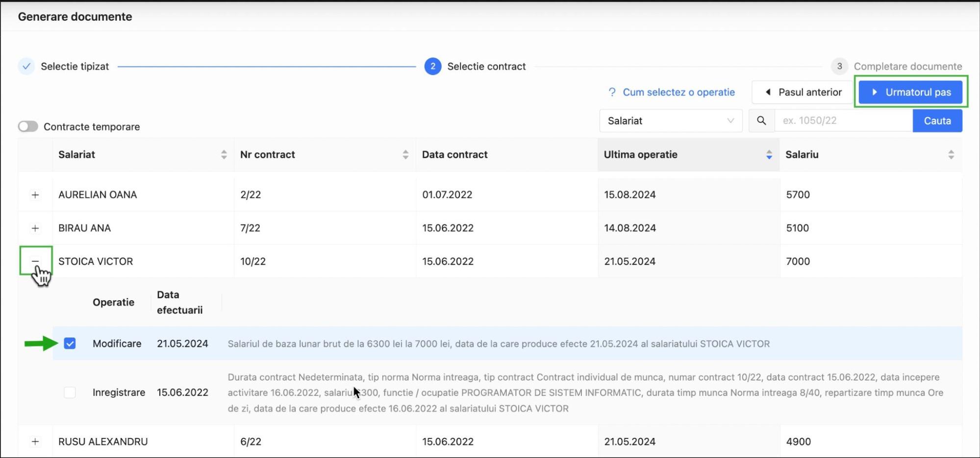This screenshot has height=458, width=980.
Task: Click last operation date 15.08.2024
Action: click(629, 195)
